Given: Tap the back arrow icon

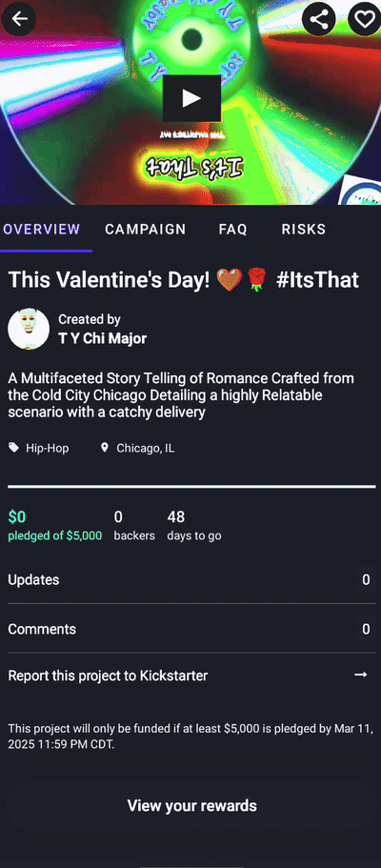Looking at the screenshot, I should coord(19,19).
